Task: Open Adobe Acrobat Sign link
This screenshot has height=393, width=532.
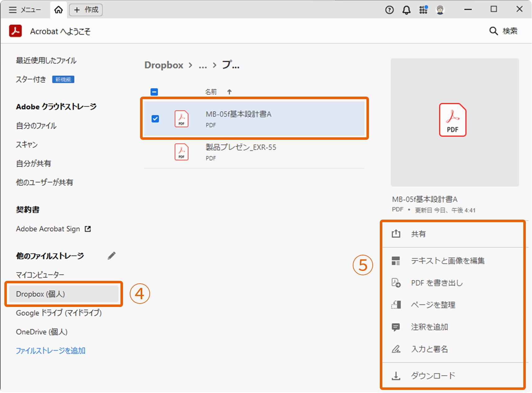Action: coord(48,229)
